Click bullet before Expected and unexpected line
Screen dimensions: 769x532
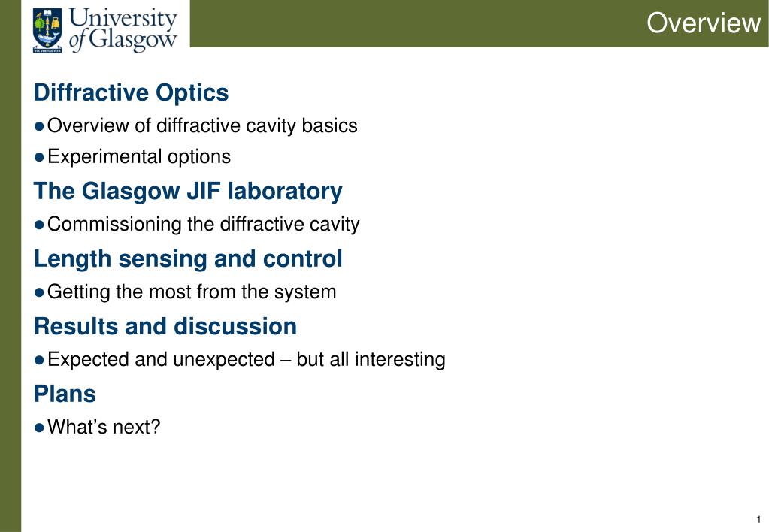[x=40, y=360]
